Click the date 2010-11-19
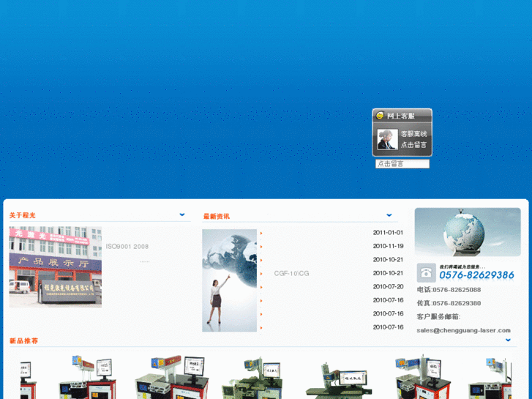 pos(388,246)
